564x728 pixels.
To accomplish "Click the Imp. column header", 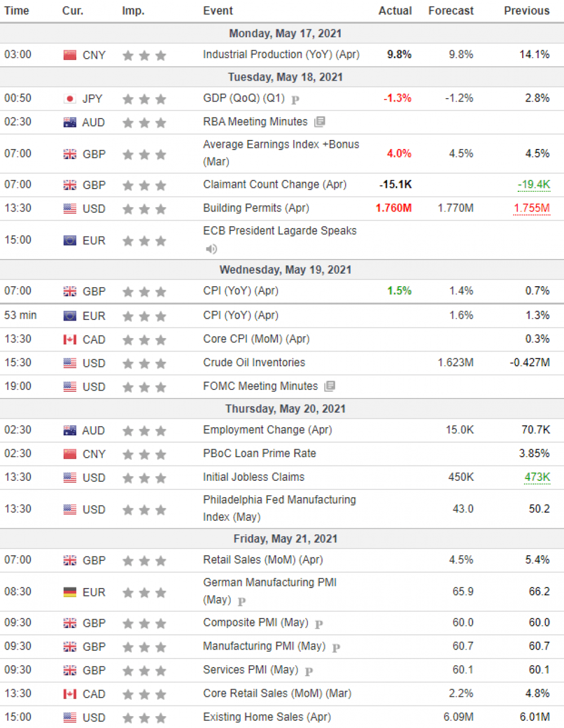I will (x=133, y=11).
